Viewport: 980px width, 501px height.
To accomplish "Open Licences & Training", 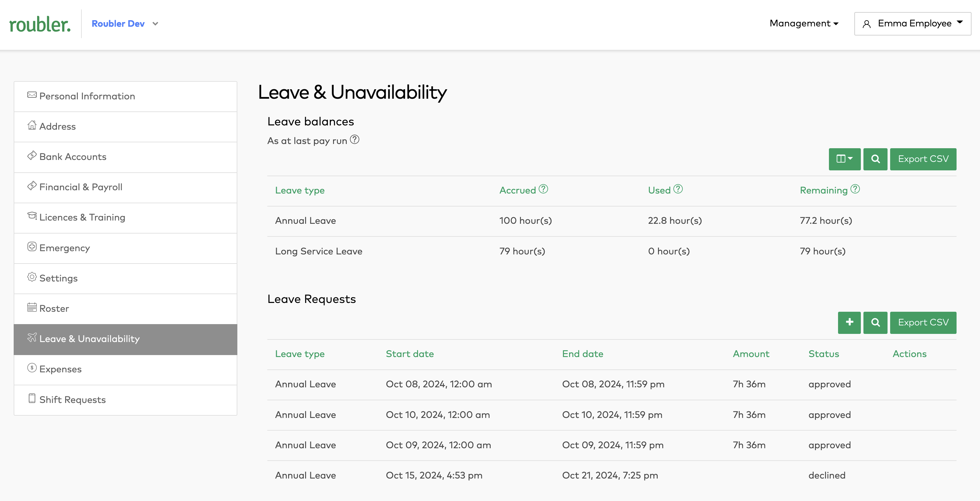I will pos(125,218).
